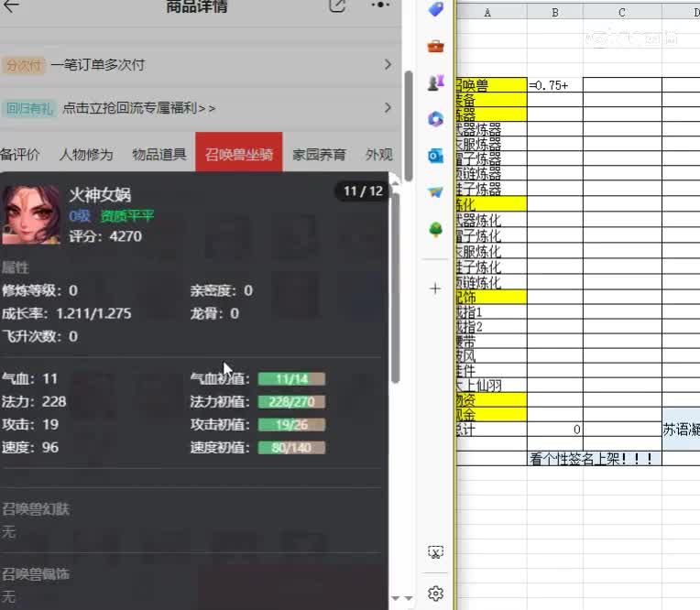Open the blue price tag sidebar icon
This screenshot has width=700, height=610.
point(436,9)
